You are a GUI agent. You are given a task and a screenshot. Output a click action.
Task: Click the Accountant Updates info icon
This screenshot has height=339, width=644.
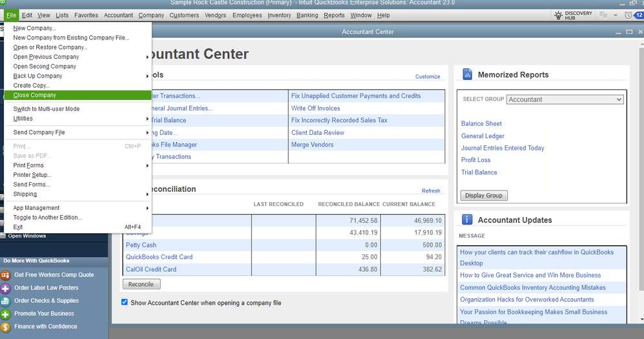(467, 220)
